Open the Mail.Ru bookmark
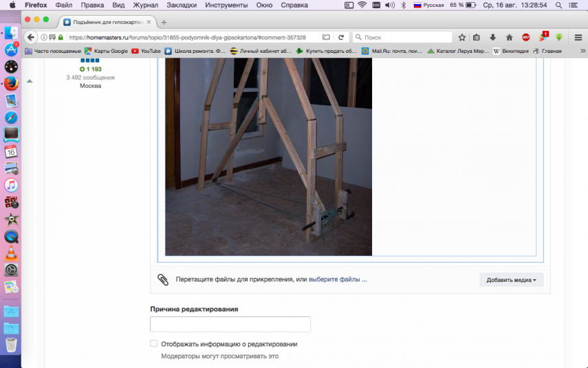The width and height of the screenshot is (588, 368). [x=392, y=51]
